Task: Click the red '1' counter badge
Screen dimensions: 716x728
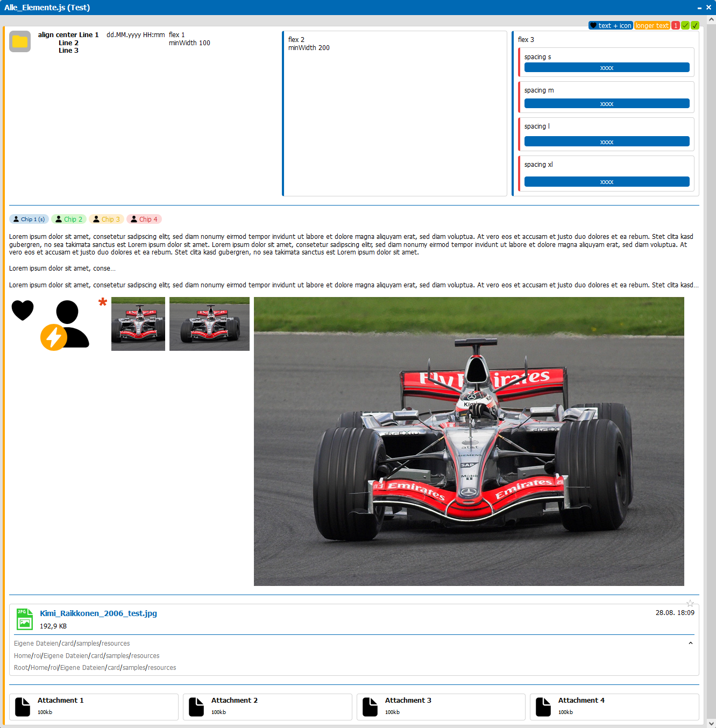Action: pyautogui.click(x=676, y=25)
